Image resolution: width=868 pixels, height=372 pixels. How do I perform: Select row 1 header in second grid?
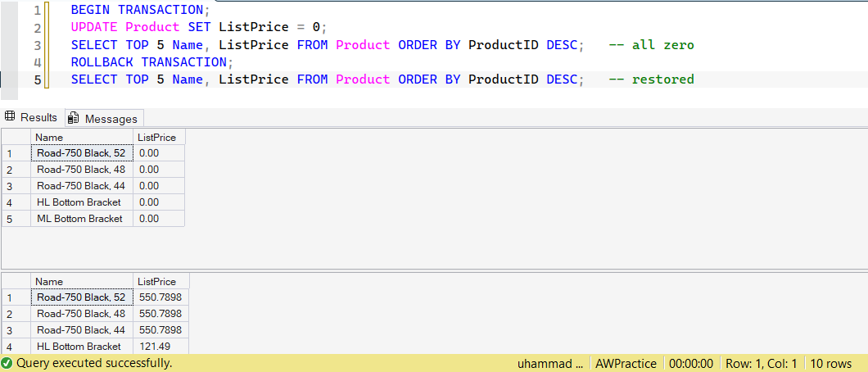tap(16, 297)
